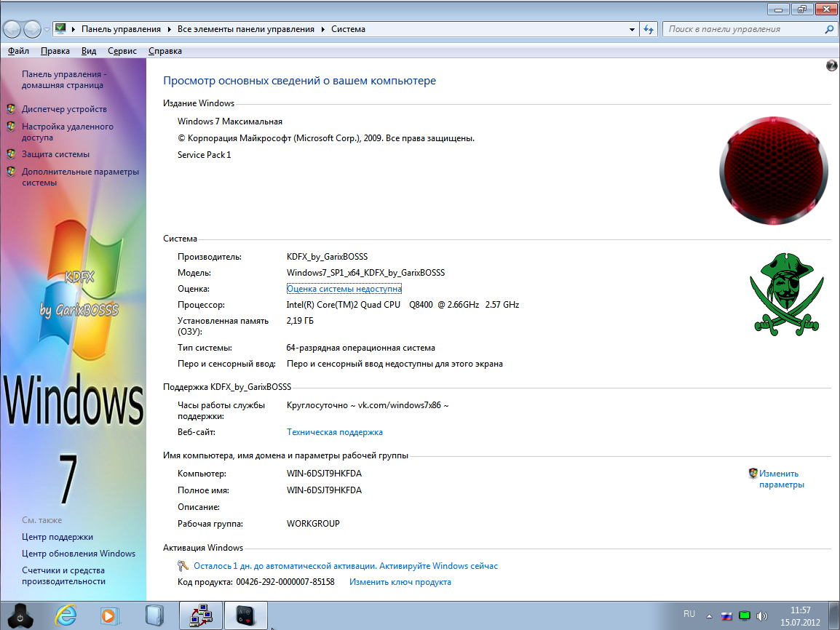
Task: Open Техническая поддержка website link
Action: pyautogui.click(x=335, y=432)
